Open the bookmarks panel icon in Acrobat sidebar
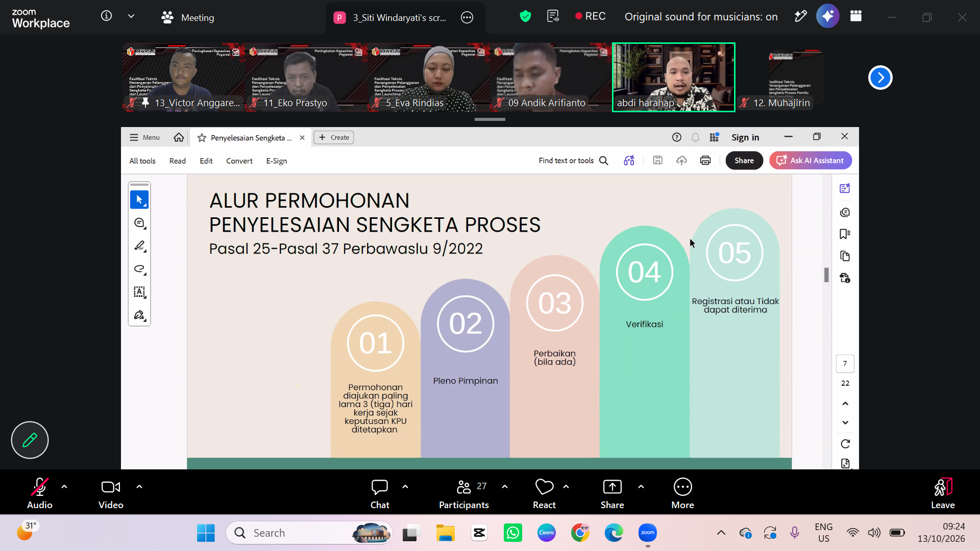The width and height of the screenshot is (980, 551). (x=845, y=234)
